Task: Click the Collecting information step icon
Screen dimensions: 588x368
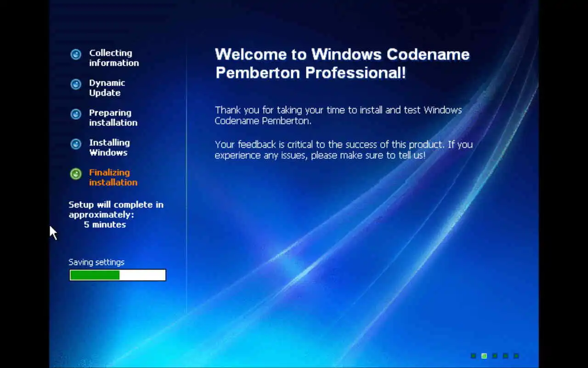Action: coord(76,55)
